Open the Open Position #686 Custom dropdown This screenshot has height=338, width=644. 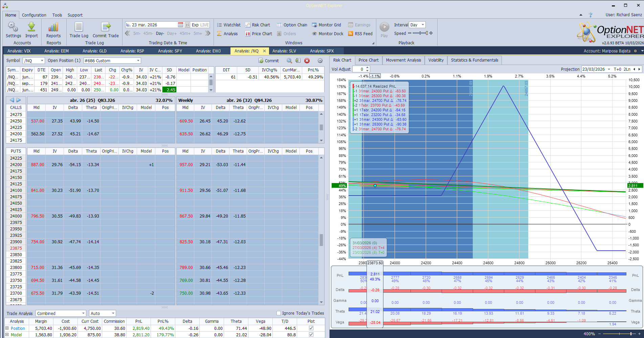(138, 61)
